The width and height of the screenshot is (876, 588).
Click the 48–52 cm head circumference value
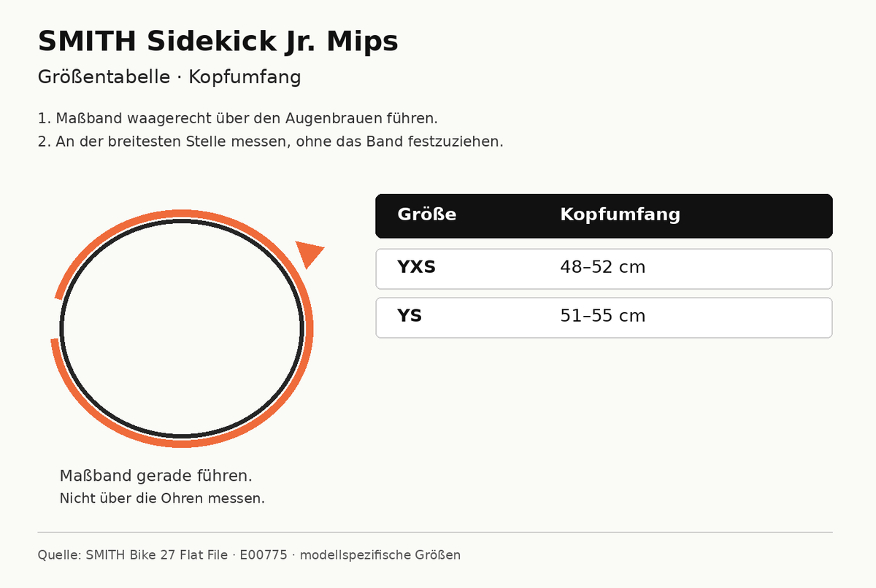tap(603, 268)
